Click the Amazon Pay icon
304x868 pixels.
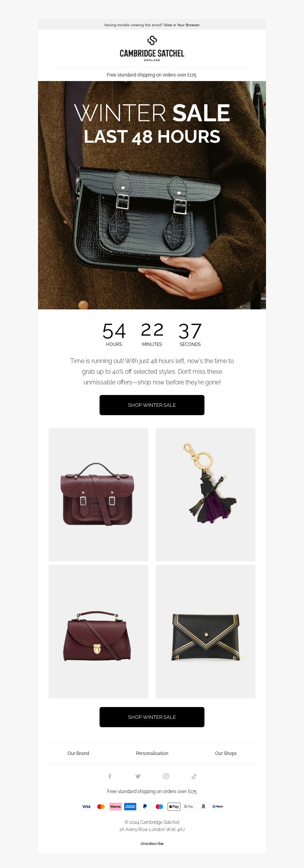203,806
